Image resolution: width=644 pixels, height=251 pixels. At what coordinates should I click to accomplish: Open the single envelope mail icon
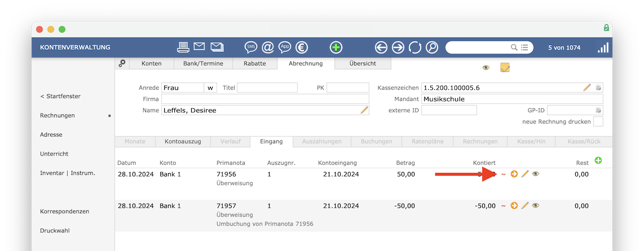(199, 46)
